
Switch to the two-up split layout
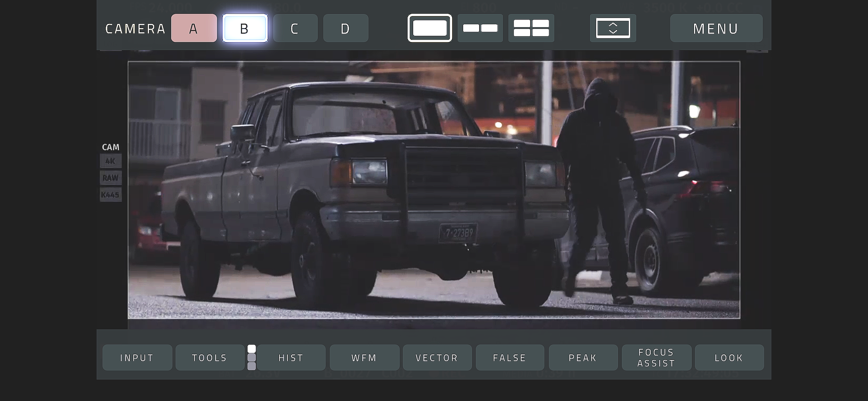tap(480, 28)
